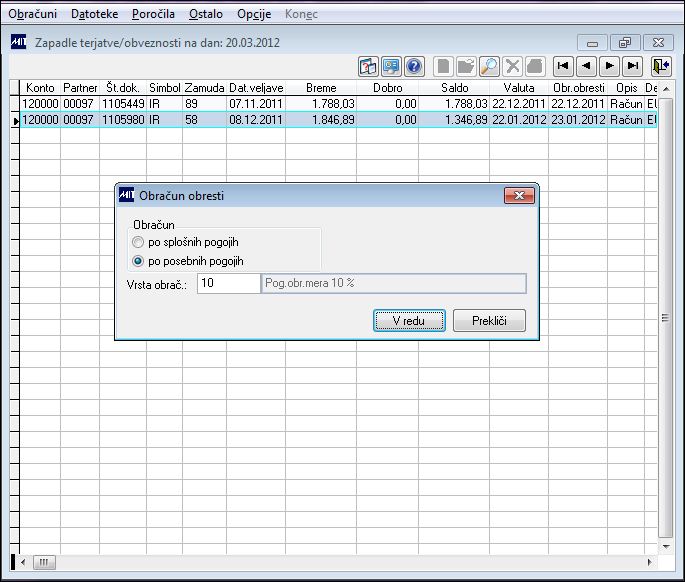Screen dimensions: 685x582
Task: Confirm with the V redu button
Action: (x=409, y=321)
